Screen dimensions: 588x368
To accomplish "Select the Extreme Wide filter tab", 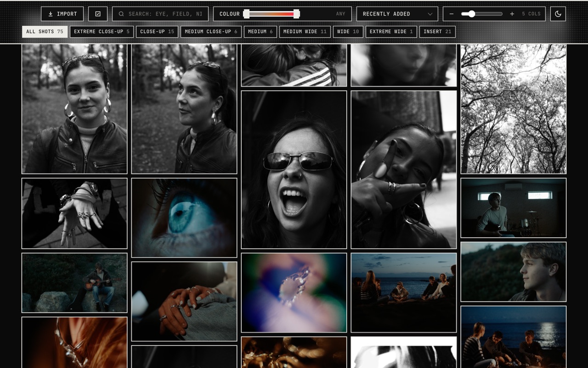I will pos(391,32).
